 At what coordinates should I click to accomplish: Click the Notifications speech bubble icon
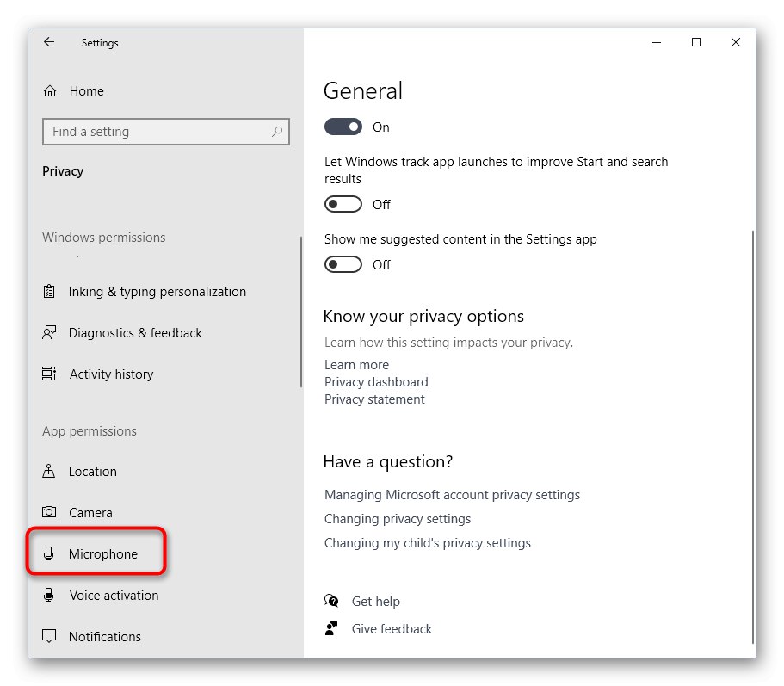click(x=50, y=637)
